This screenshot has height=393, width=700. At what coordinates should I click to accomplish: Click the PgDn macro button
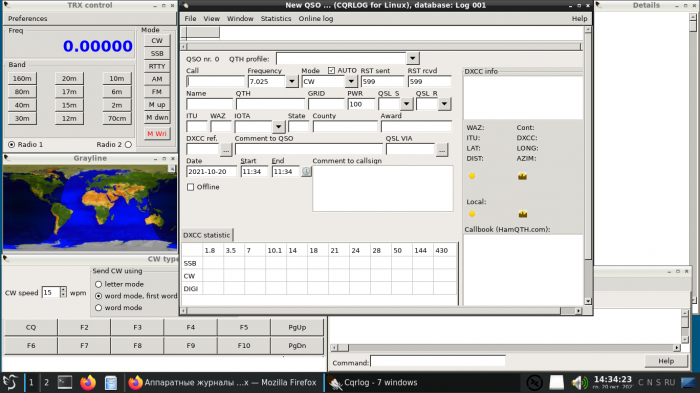pyautogui.click(x=297, y=346)
